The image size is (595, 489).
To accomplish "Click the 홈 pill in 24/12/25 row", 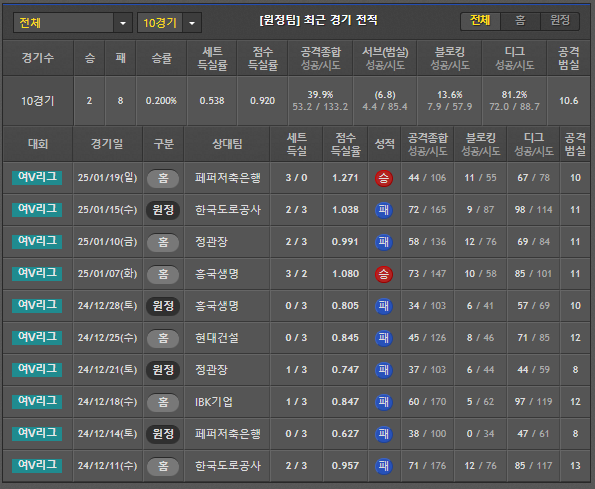I will (x=163, y=338).
